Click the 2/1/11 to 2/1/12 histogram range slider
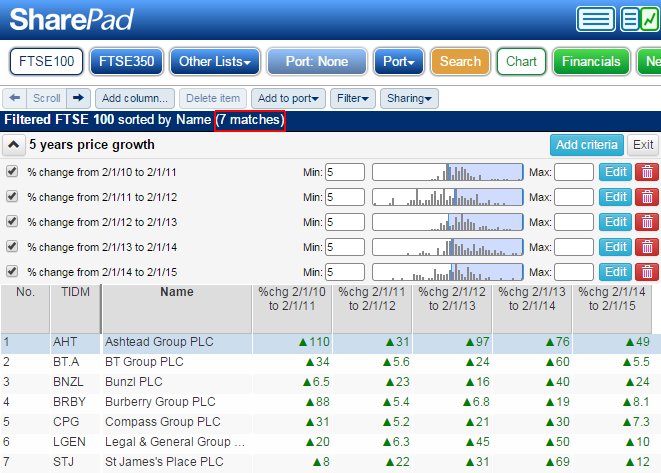The image size is (661, 473). tap(448, 197)
